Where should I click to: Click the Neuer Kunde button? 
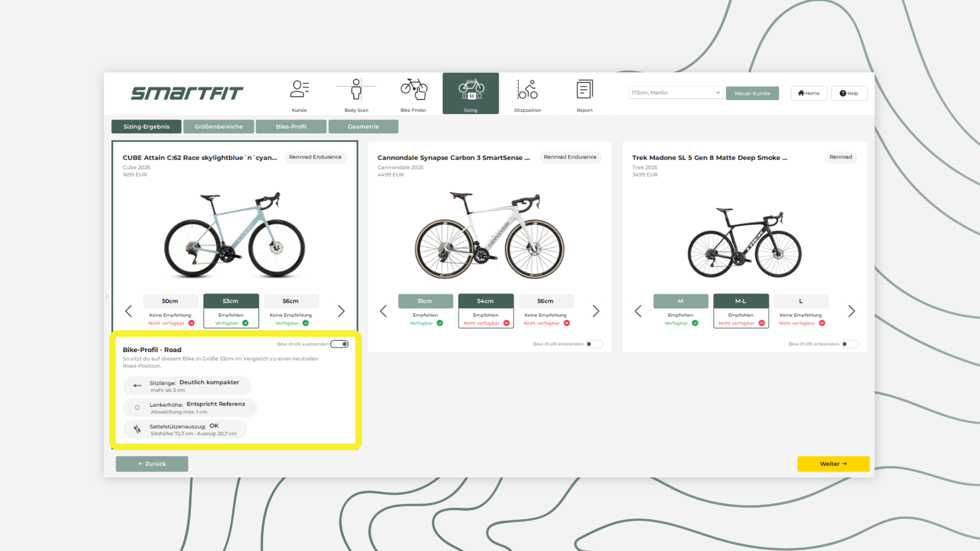[752, 93]
